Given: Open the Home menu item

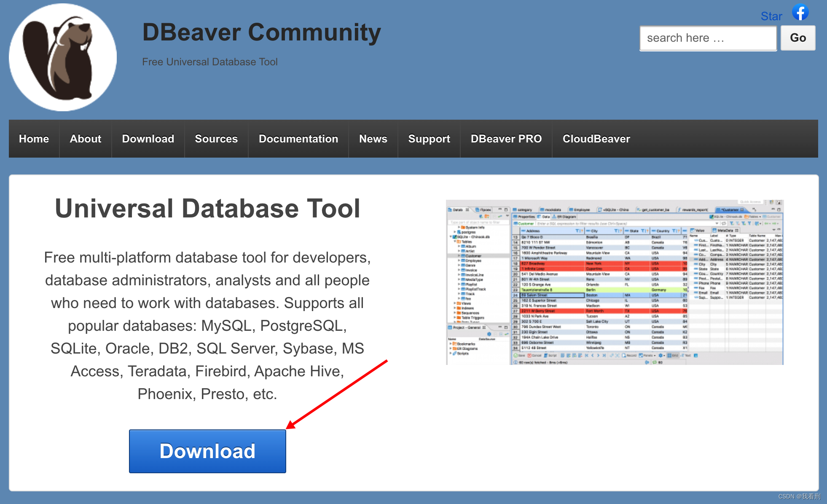Looking at the screenshot, I should pyautogui.click(x=34, y=139).
